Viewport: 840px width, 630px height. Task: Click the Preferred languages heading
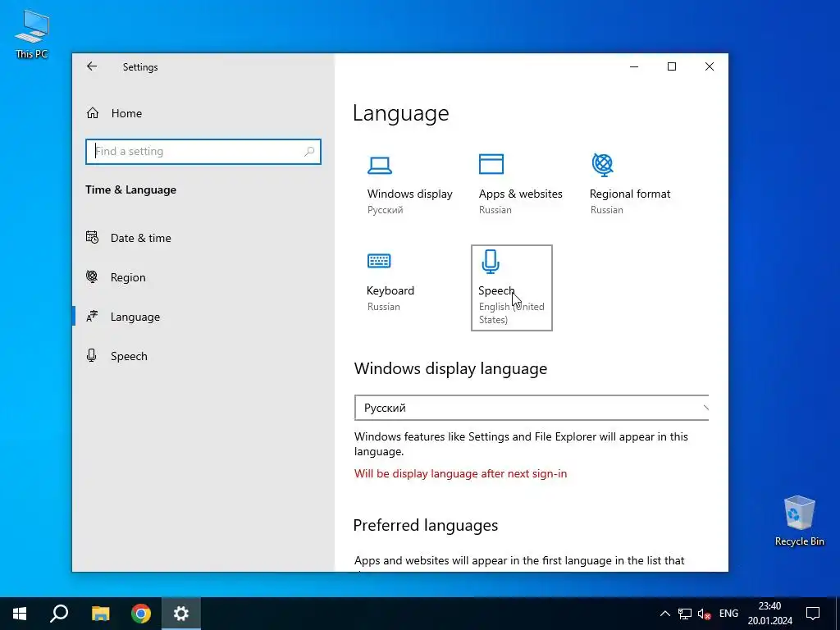click(426, 525)
